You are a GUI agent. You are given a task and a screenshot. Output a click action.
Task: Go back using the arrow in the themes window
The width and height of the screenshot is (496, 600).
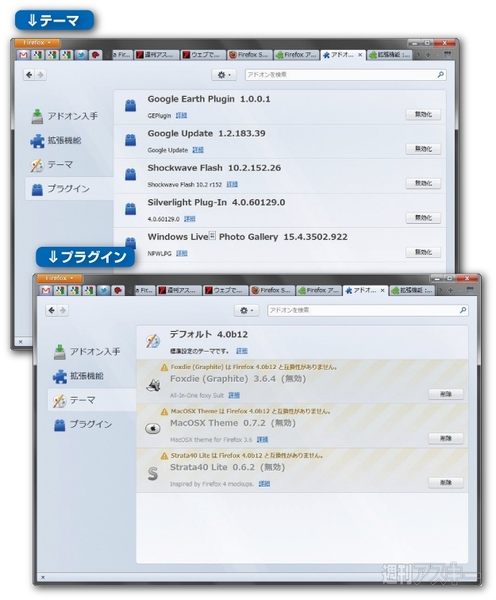tap(52, 310)
